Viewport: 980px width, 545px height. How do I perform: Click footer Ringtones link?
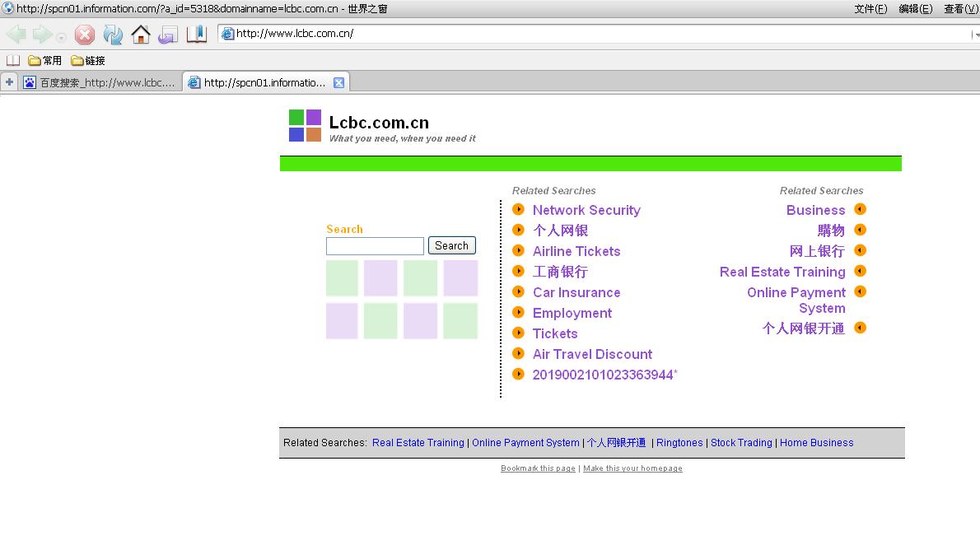click(679, 442)
